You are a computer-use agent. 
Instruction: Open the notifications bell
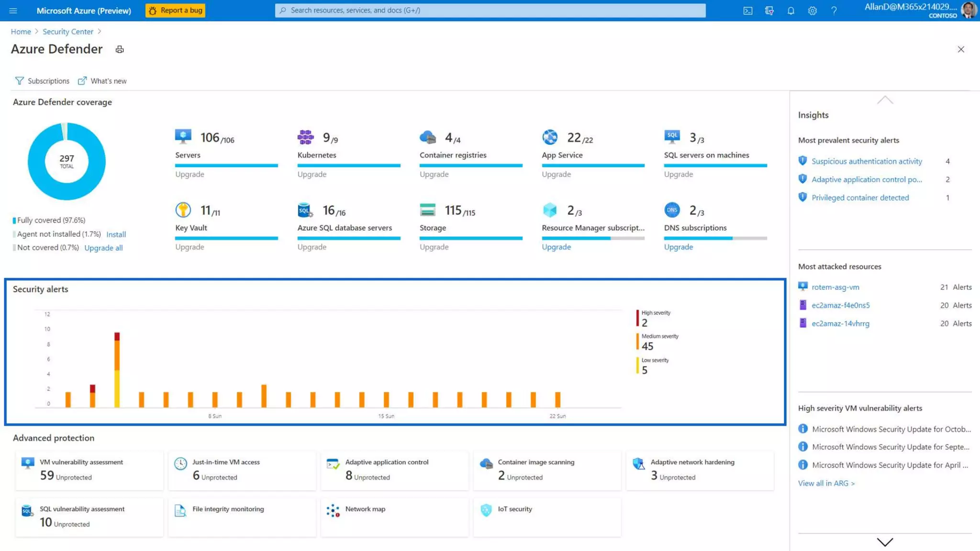pyautogui.click(x=791, y=11)
